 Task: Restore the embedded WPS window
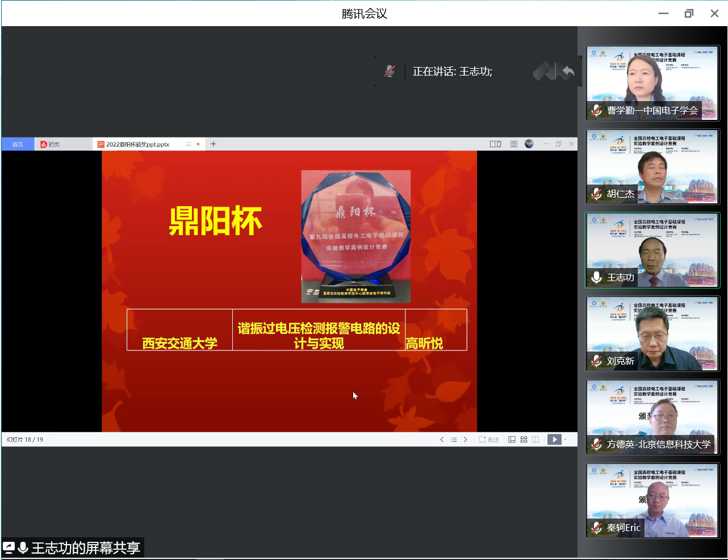click(559, 144)
